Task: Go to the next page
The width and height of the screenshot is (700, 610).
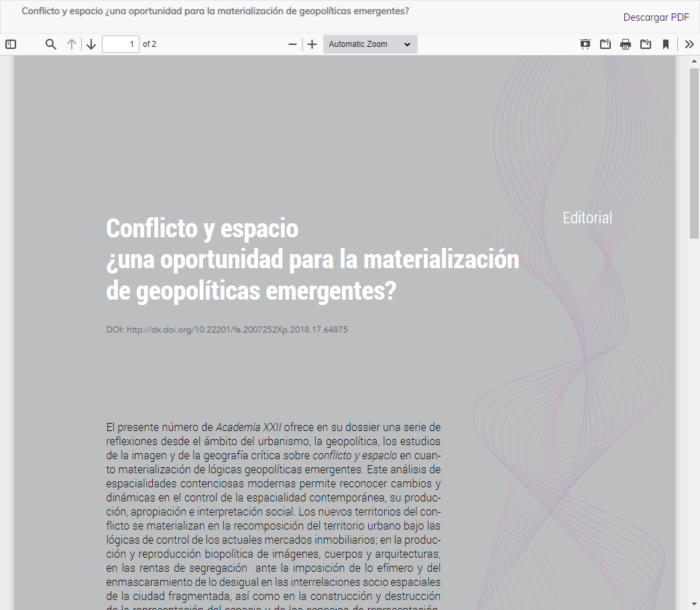Action: pyautogui.click(x=91, y=44)
